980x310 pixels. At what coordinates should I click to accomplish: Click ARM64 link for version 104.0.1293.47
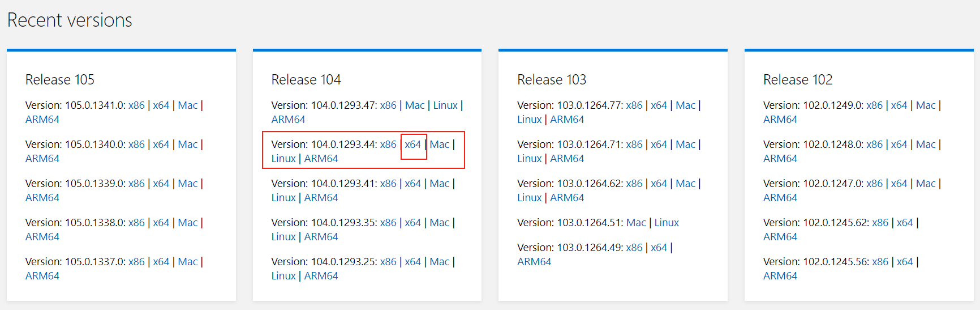[288, 120]
